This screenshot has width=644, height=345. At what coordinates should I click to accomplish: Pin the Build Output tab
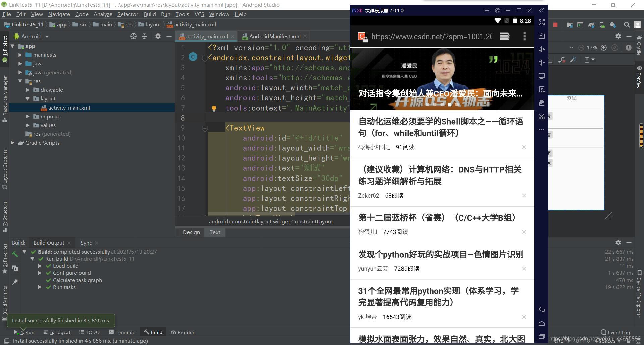click(15, 282)
